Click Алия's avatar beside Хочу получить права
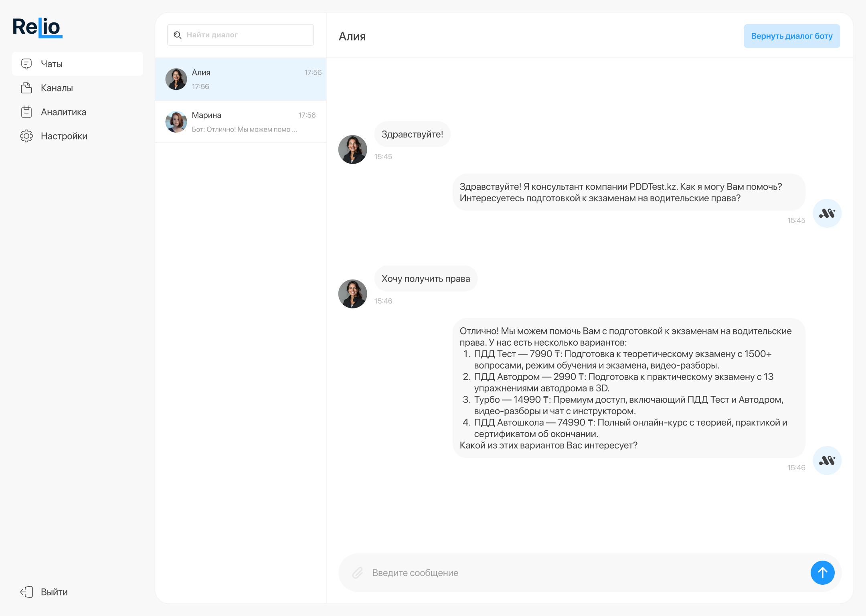The image size is (866, 616). 352,294
